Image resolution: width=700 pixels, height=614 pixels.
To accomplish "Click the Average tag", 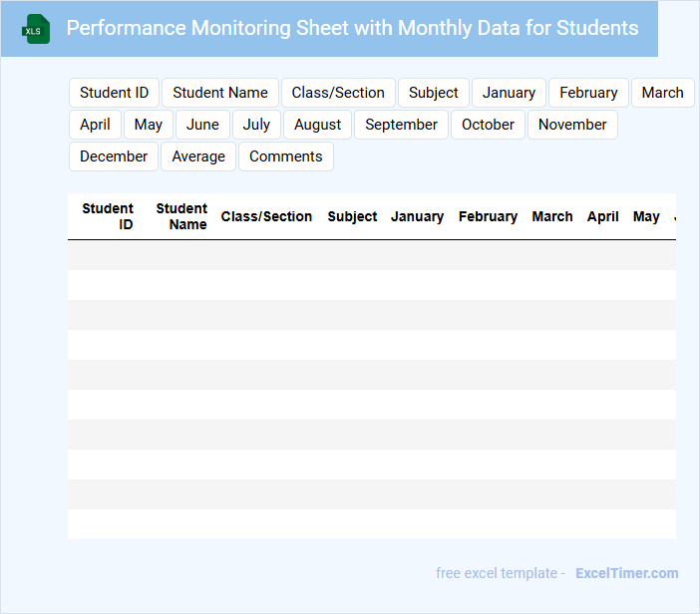I will [x=198, y=156].
